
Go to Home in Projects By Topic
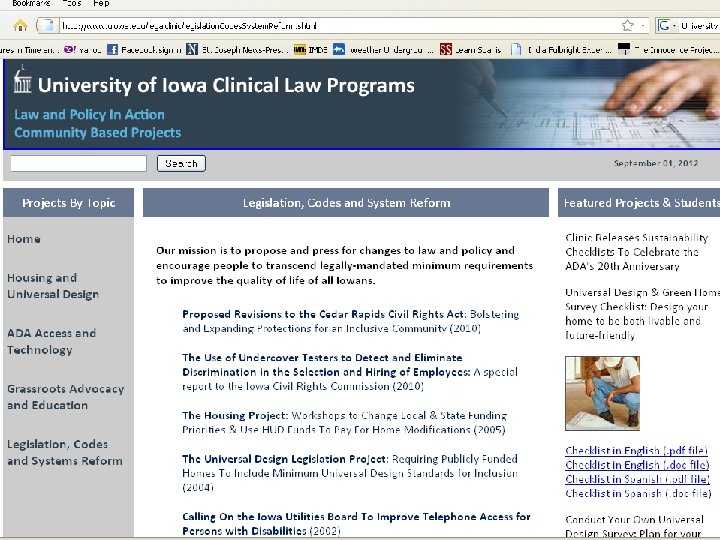(x=24, y=239)
